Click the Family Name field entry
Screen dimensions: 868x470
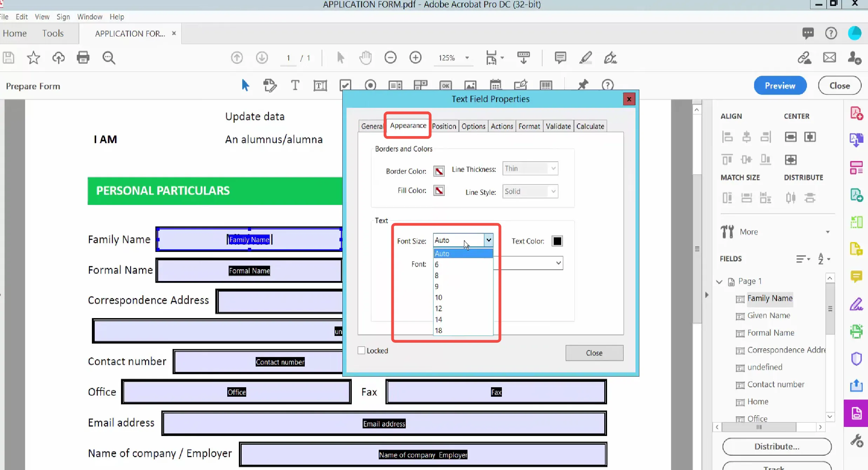coord(769,298)
